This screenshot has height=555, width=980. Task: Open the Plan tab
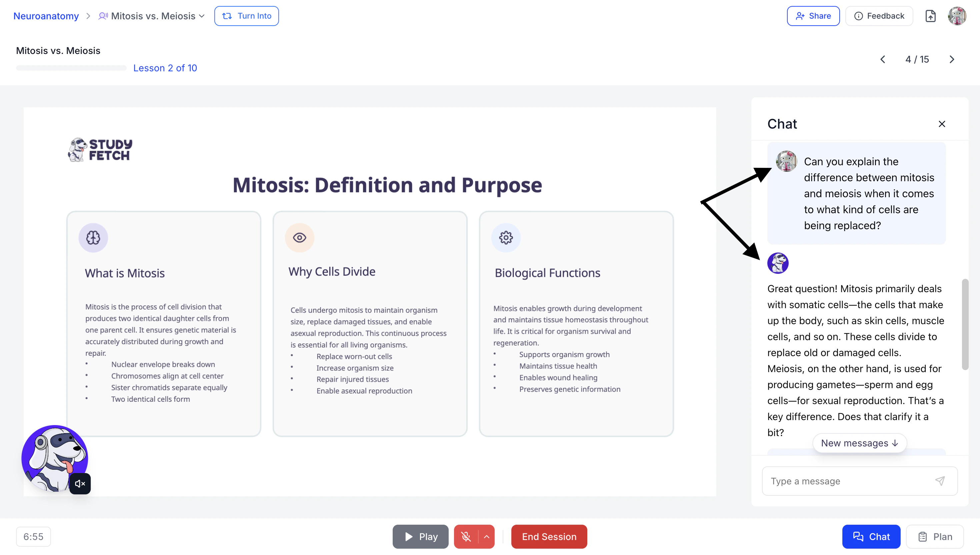pyautogui.click(x=935, y=536)
